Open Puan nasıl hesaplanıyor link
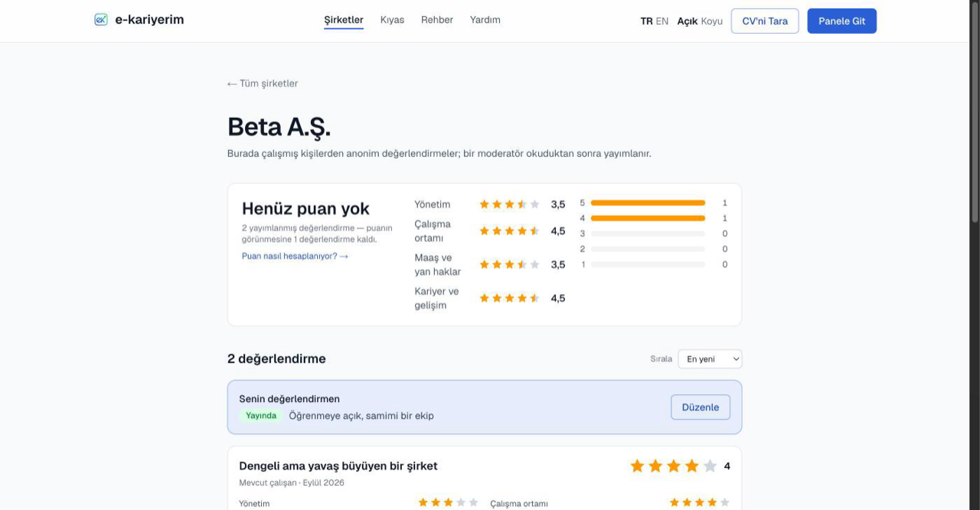The width and height of the screenshot is (980, 510). [x=295, y=256]
